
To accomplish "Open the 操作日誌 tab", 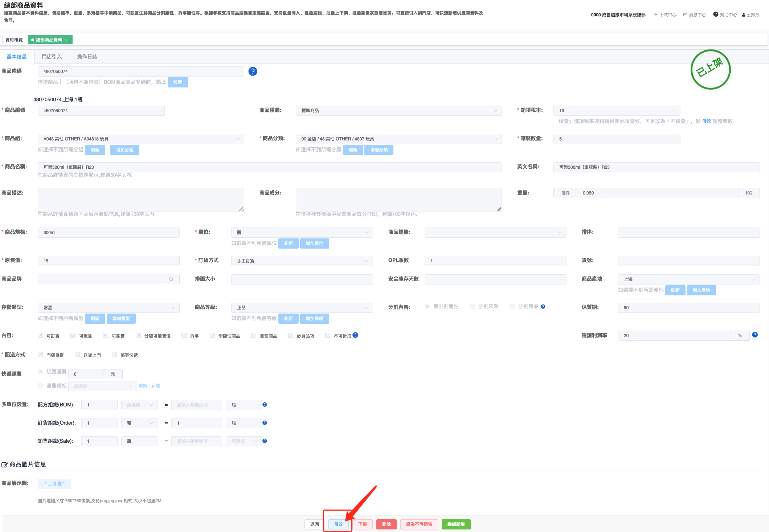I will point(87,57).
